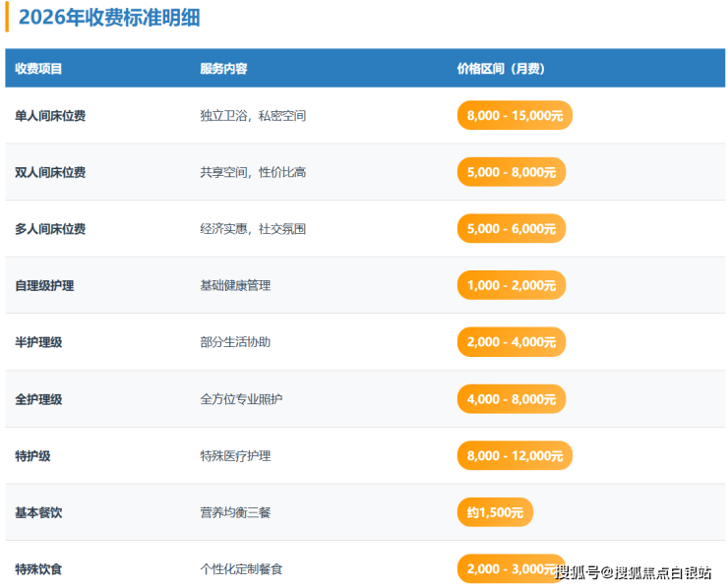Click the 特护级 row label

click(x=32, y=455)
